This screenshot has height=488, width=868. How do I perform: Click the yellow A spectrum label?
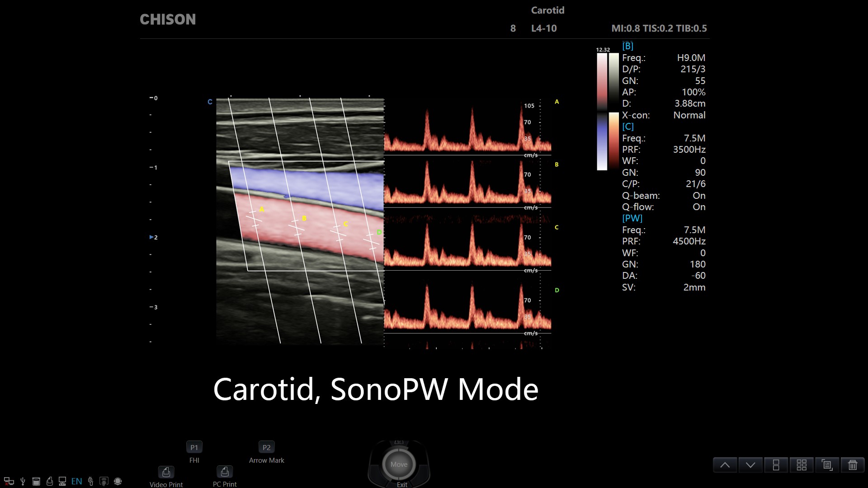[557, 102]
